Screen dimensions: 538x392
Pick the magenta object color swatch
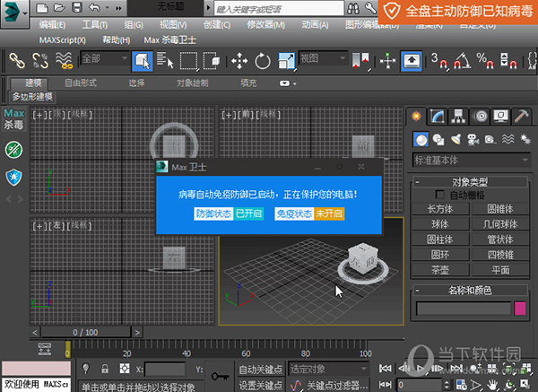click(x=520, y=309)
